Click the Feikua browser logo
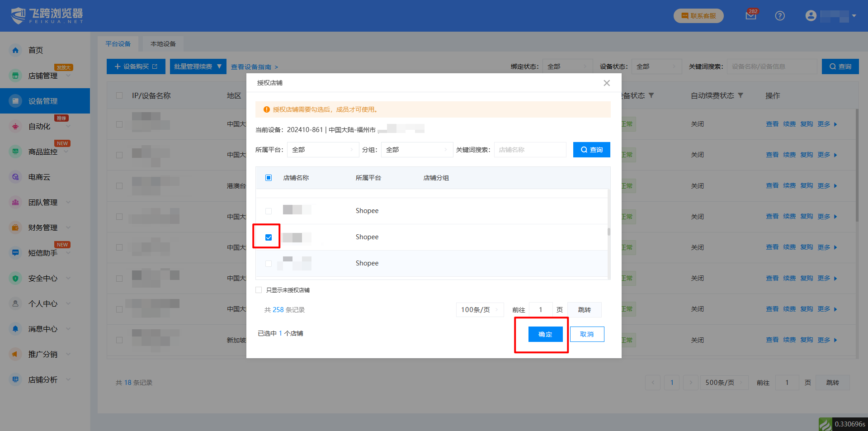Image resolution: width=868 pixels, height=431 pixels. tap(47, 16)
